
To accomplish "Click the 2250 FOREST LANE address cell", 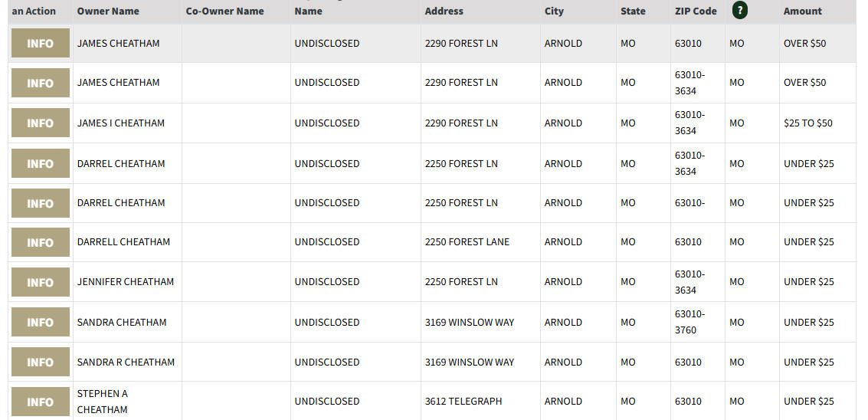I will [x=480, y=241].
